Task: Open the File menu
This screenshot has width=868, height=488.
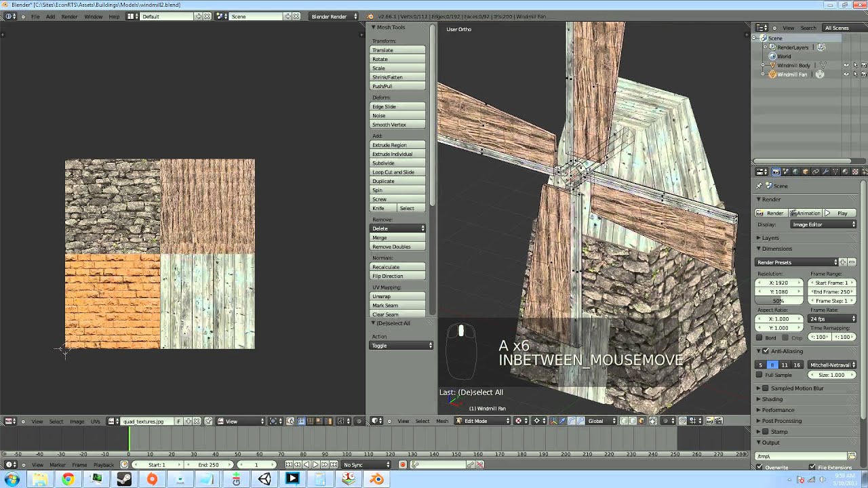Action: click(35, 16)
